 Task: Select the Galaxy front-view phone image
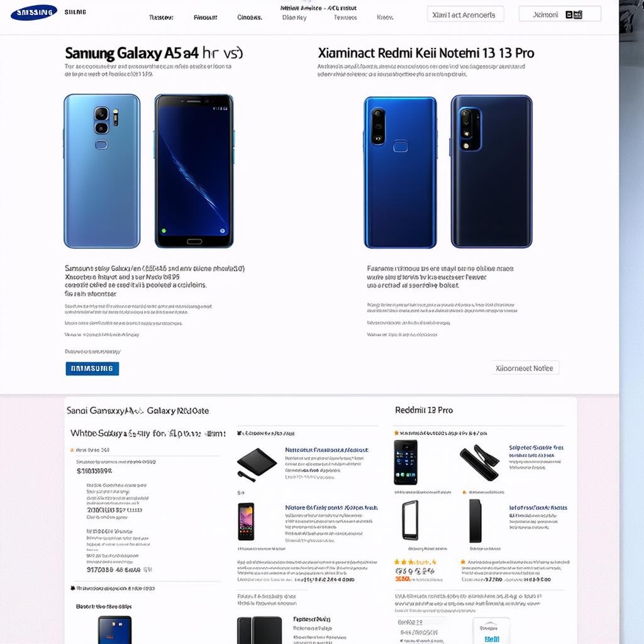(194, 171)
